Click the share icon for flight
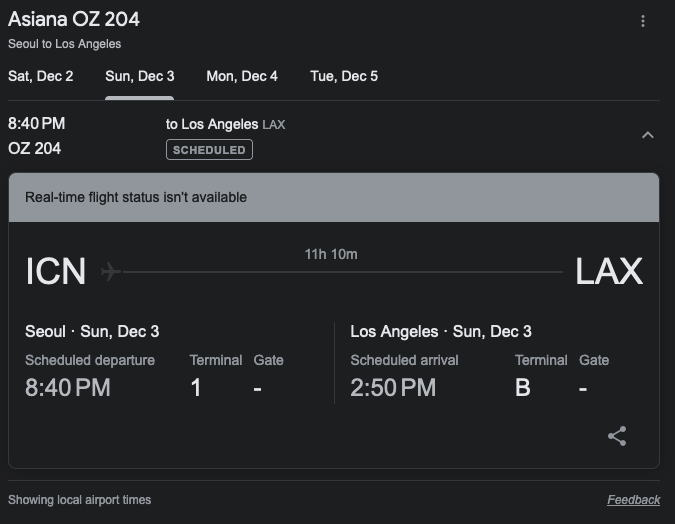 tap(617, 436)
